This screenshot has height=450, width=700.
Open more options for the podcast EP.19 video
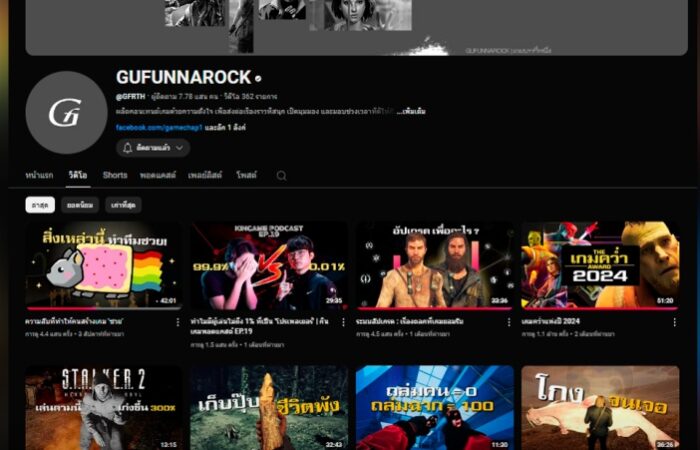click(x=343, y=322)
